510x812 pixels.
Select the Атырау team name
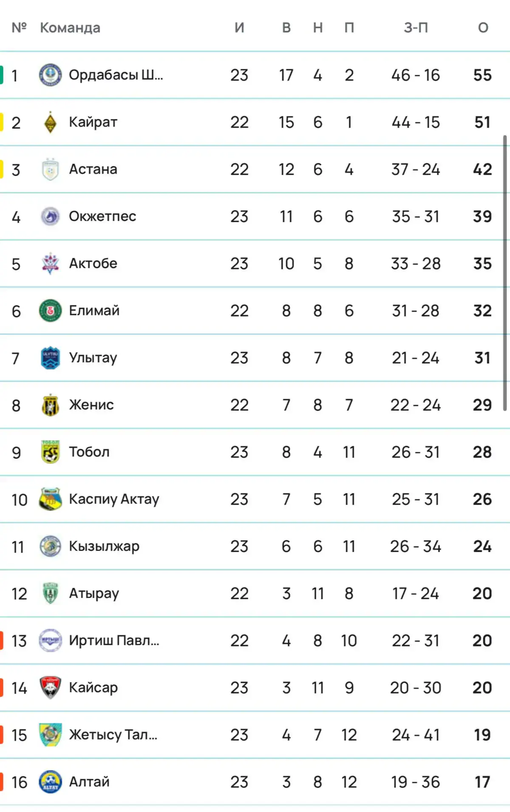[94, 593]
